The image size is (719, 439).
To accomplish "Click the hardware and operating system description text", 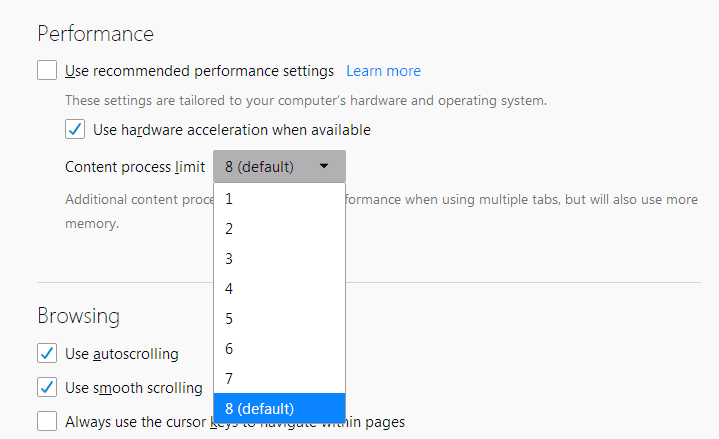I will [305, 100].
